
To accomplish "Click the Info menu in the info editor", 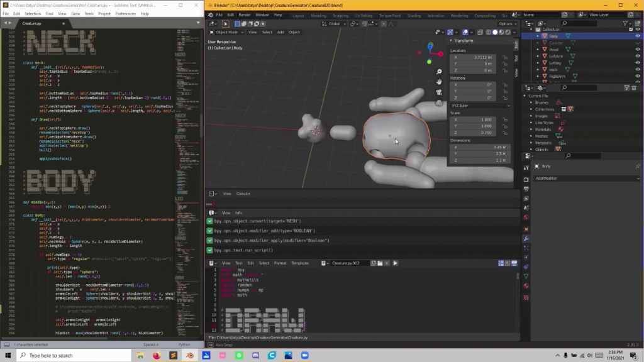I will [x=238, y=213].
